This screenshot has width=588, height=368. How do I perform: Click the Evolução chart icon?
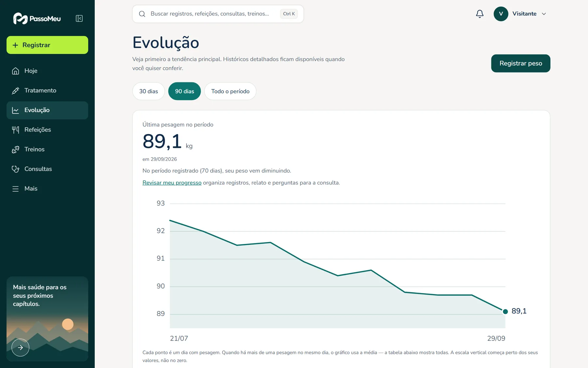click(15, 110)
